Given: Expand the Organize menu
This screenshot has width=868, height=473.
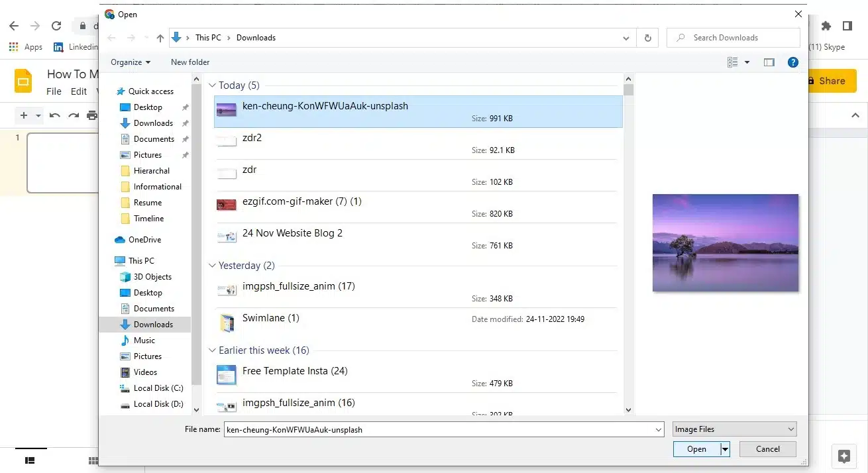Looking at the screenshot, I should point(131,62).
